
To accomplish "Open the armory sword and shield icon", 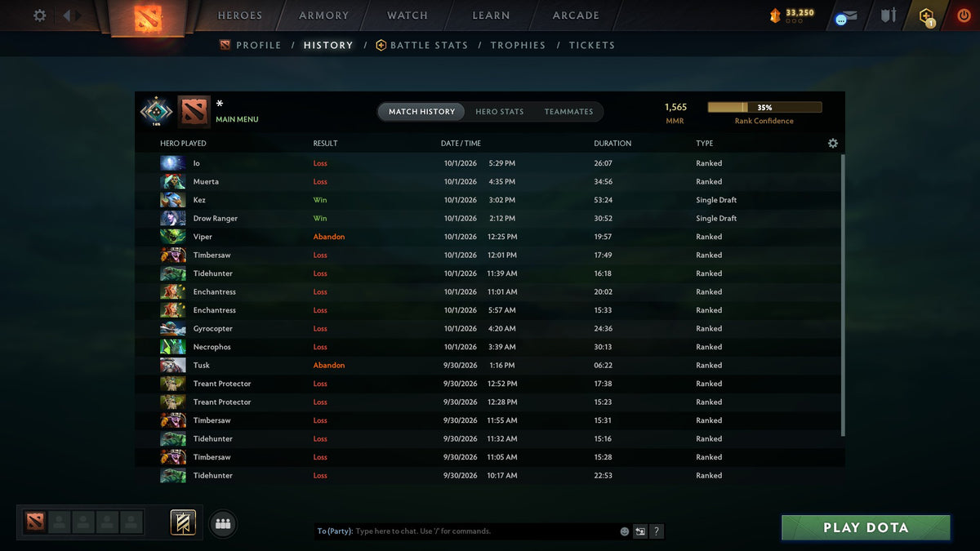I will pos(888,16).
